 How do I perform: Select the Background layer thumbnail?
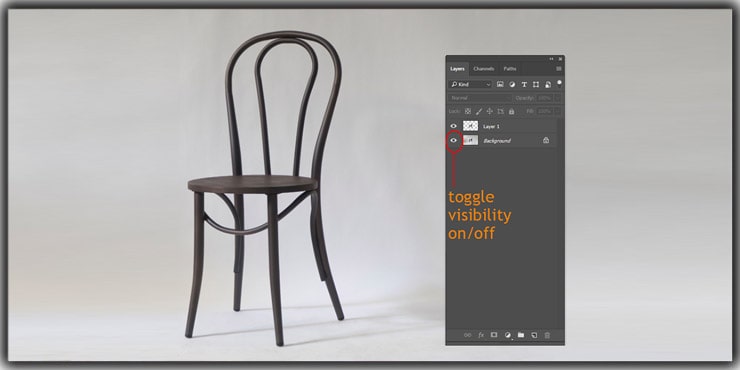pyautogui.click(x=470, y=140)
